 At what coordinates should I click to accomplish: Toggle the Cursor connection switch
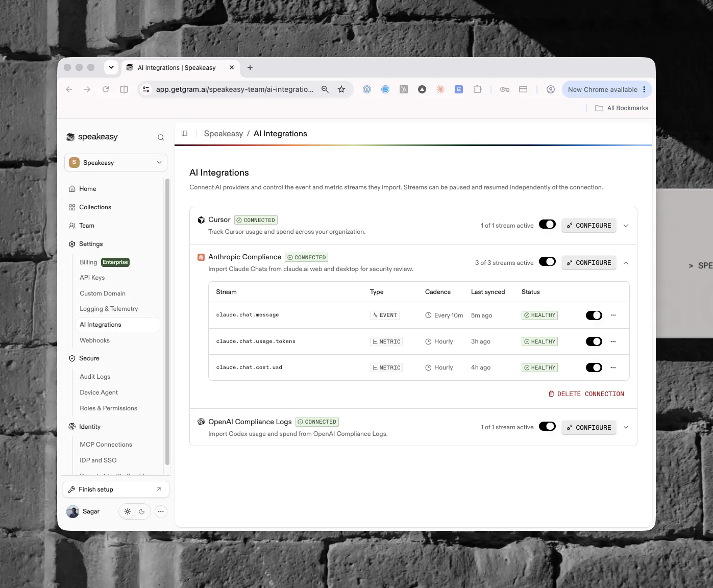pos(547,225)
